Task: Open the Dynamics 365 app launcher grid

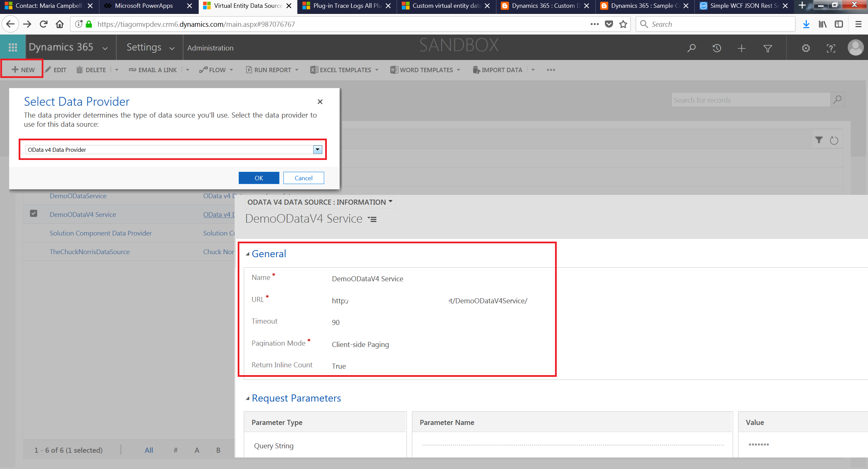Action: click(x=13, y=47)
